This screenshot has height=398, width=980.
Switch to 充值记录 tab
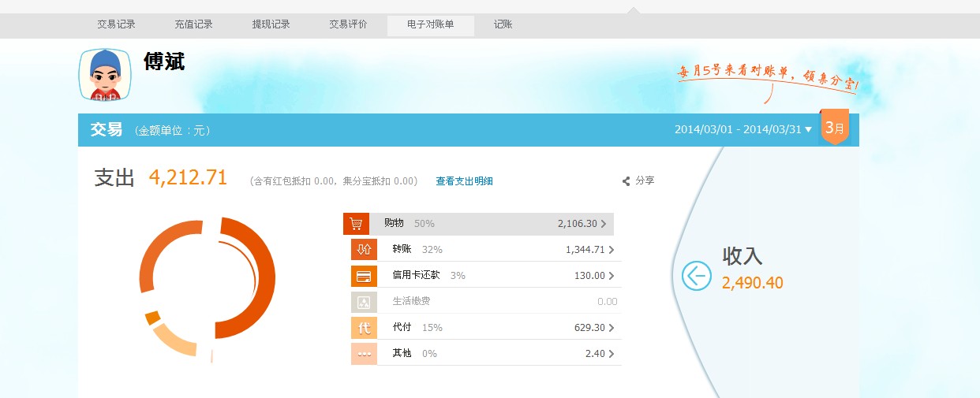[x=194, y=24]
